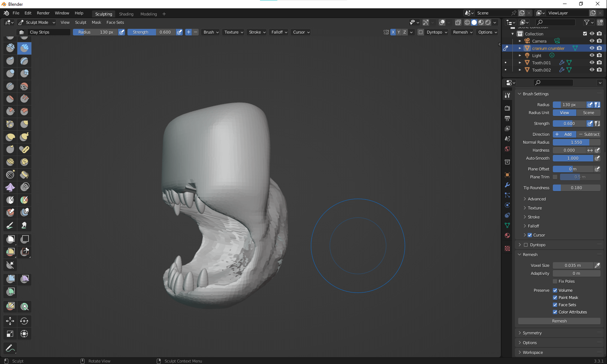Enable Fix Poles in Remesh settings
The image size is (607, 364).
click(555, 281)
